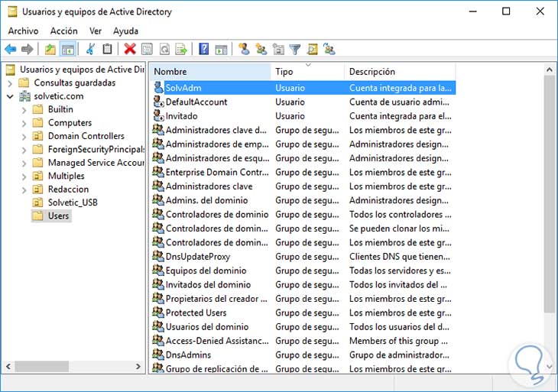Image resolution: width=558 pixels, height=392 pixels.
Task: Click the tree pane horizontal scrollbar thumb
Action: pyautogui.click(x=41, y=366)
